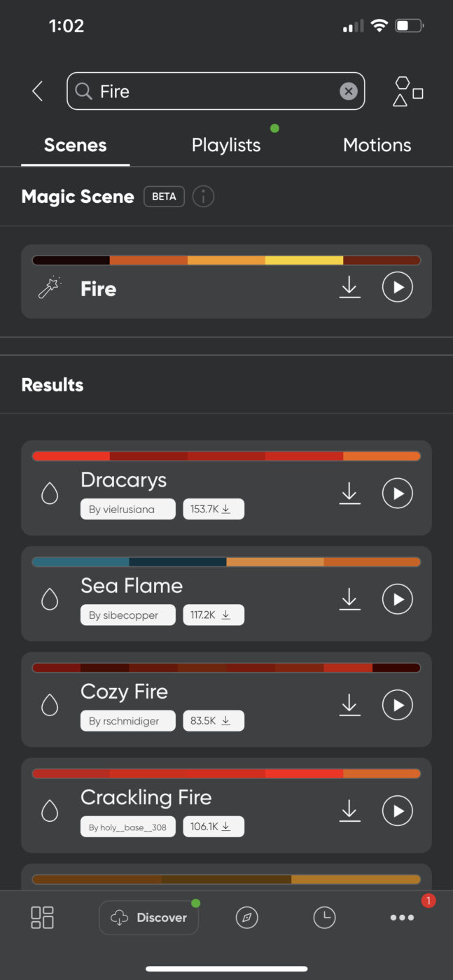Open author tag By vielrusiana
This screenshot has width=453, height=980.
point(127,510)
